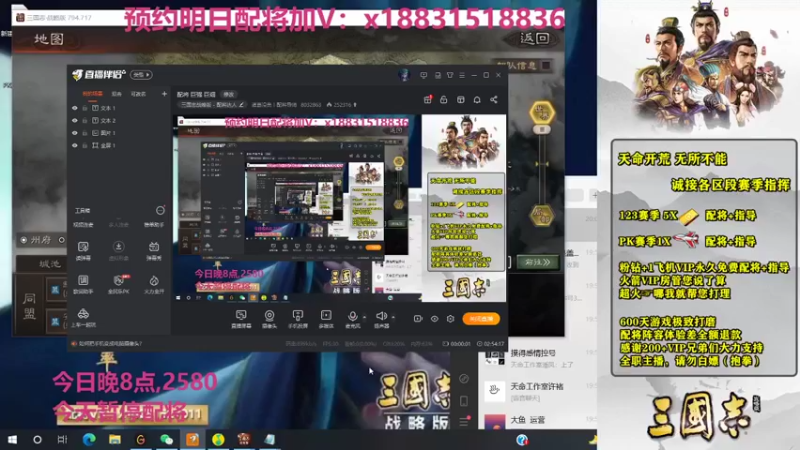The width and height of the screenshot is (800, 450).
Task: Hide the 图片 1 layer
Action: (x=74, y=133)
